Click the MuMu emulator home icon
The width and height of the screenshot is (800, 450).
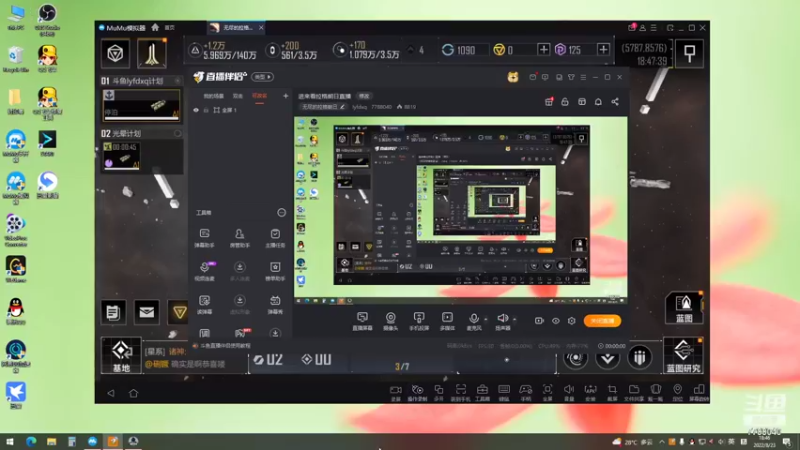click(155, 27)
